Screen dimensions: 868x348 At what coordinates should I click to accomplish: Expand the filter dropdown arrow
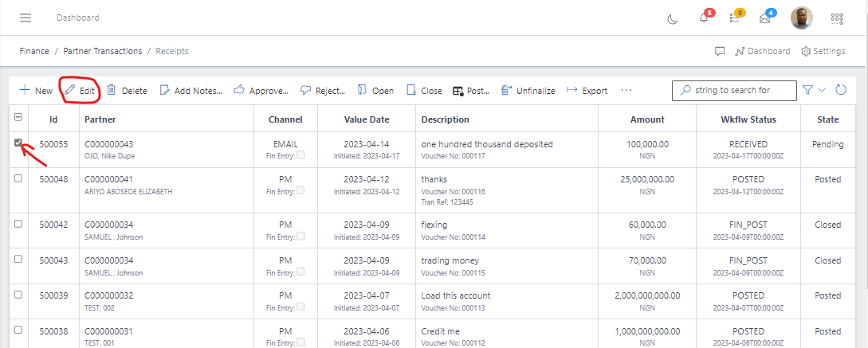(x=823, y=90)
